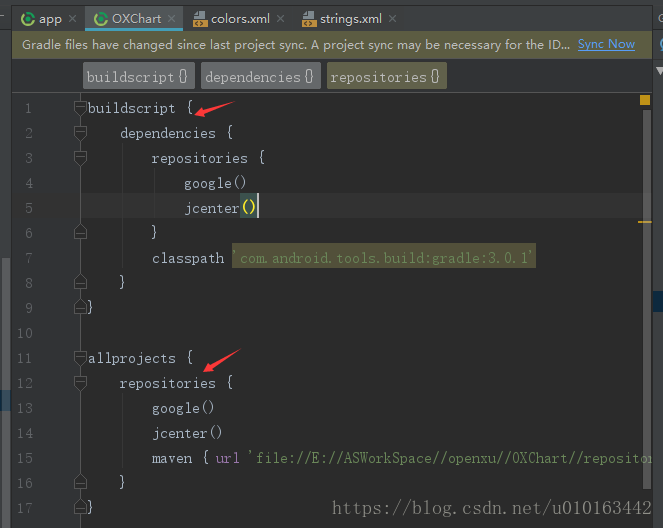Screen dimensions: 663x528
Task: Click the Gradle icon on app tab
Action: [x=28, y=19]
